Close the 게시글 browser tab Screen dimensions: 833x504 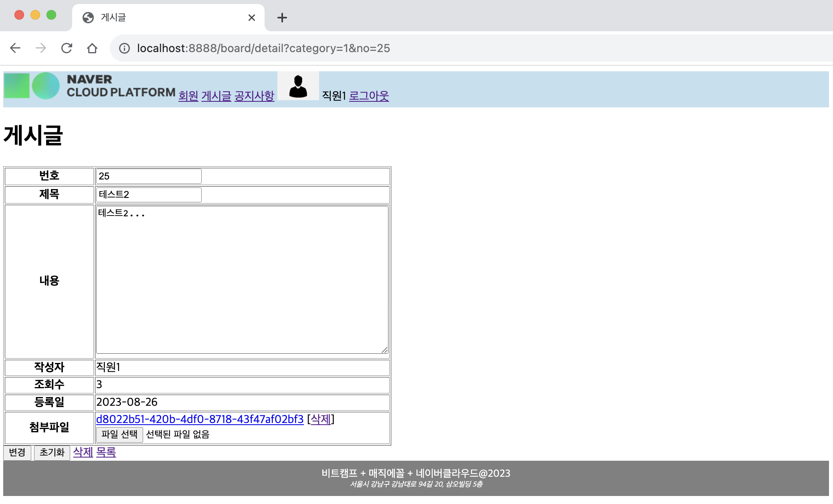252,18
